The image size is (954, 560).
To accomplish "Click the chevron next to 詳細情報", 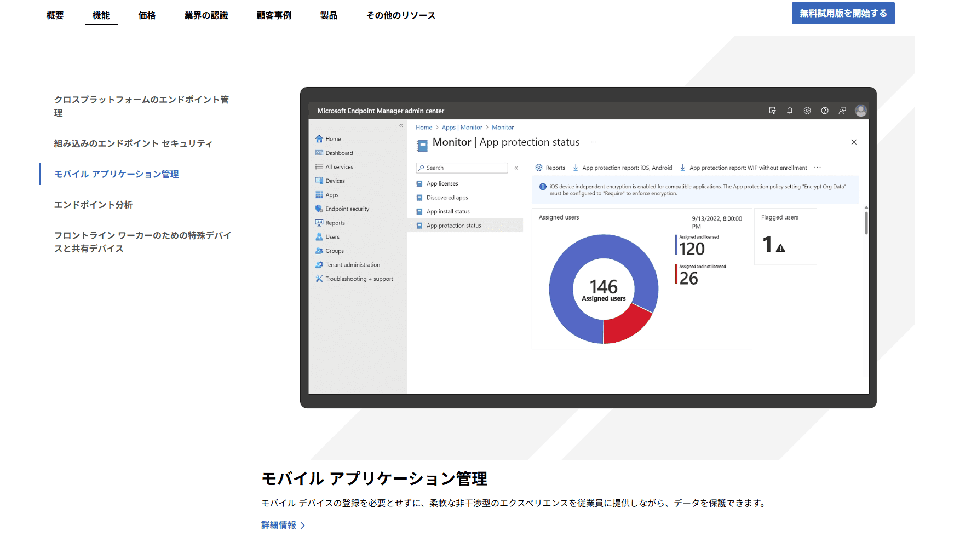I will (x=303, y=526).
